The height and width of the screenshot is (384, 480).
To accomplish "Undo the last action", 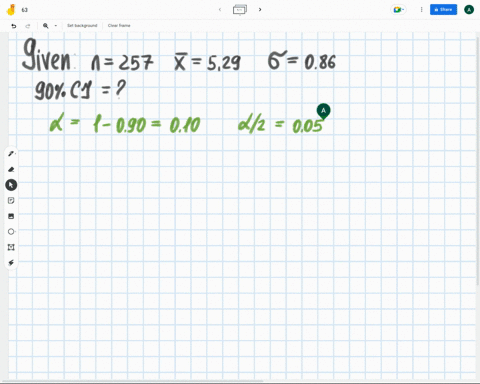I will click(x=14, y=26).
